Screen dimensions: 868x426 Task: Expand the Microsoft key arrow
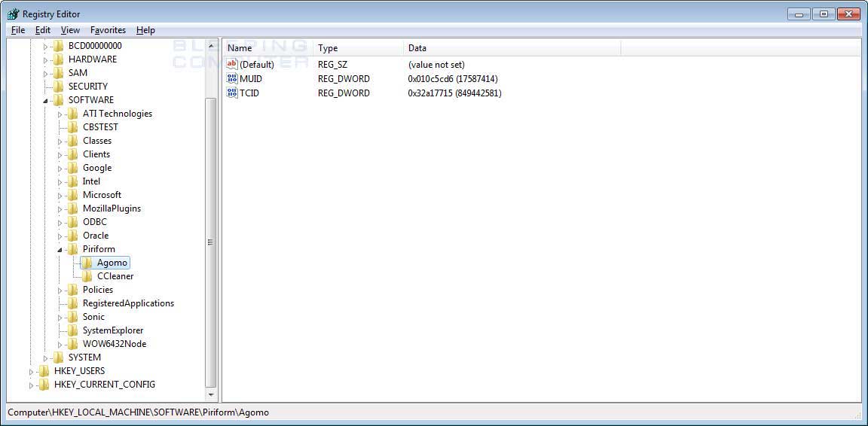[x=60, y=195]
